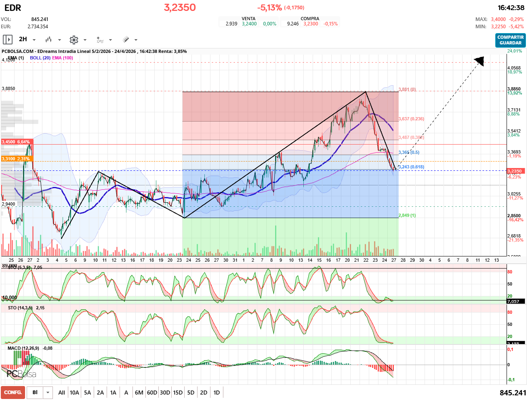The height and width of the screenshot is (401, 532).
Task: Switch to the 1D time range
Action: (217, 393)
